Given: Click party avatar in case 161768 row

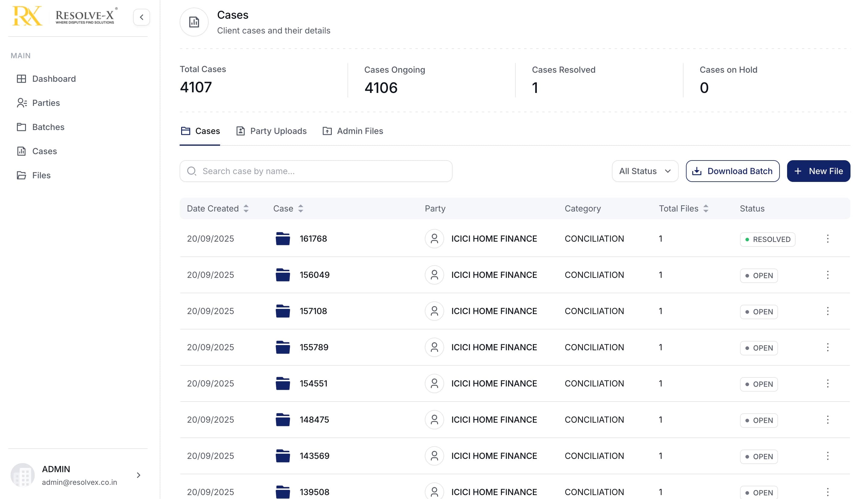Looking at the screenshot, I should (434, 239).
